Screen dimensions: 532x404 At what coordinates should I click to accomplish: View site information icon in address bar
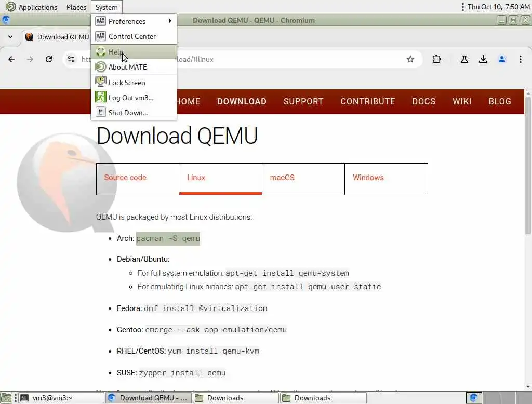click(71, 59)
